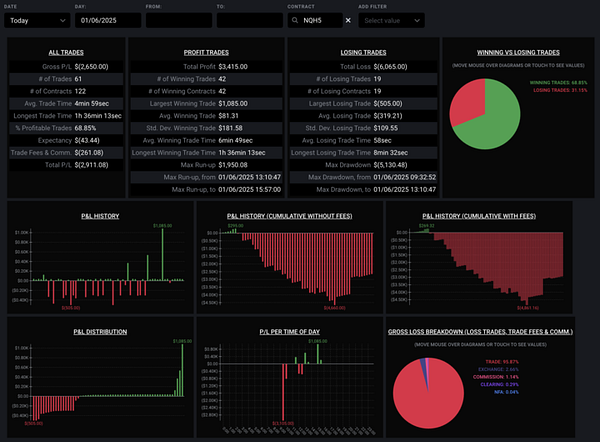This screenshot has height=442, width=600.
Task: Expand the Add Filter Select value dropdown
Action: pyautogui.click(x=391, y=20)
